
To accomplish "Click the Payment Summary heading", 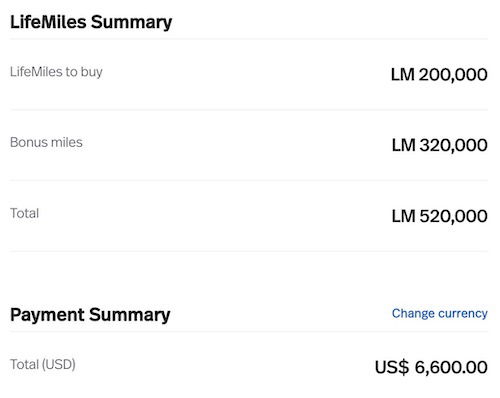I will pos(90,315).
